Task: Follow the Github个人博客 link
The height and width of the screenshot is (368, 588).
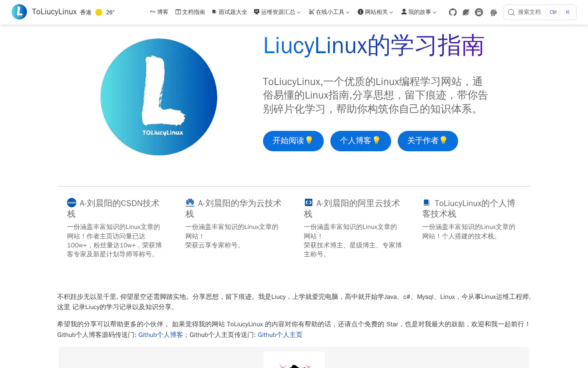Action: (160, 335)
